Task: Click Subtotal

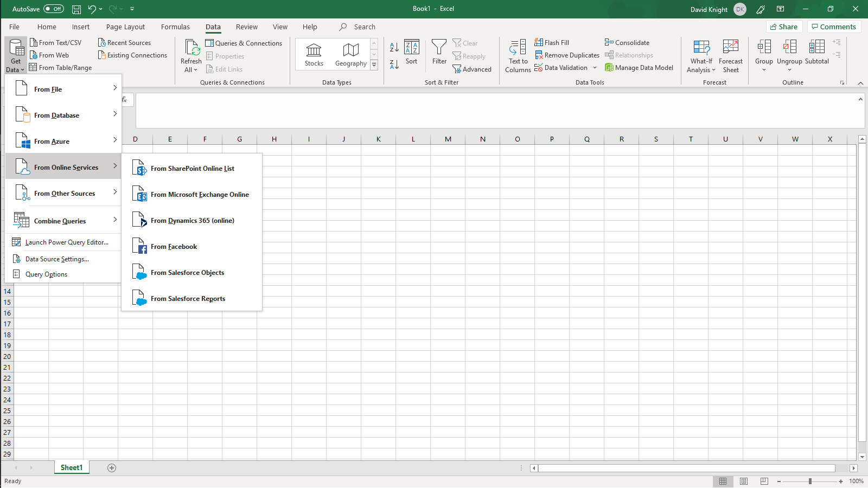Action: click(816, 52)
